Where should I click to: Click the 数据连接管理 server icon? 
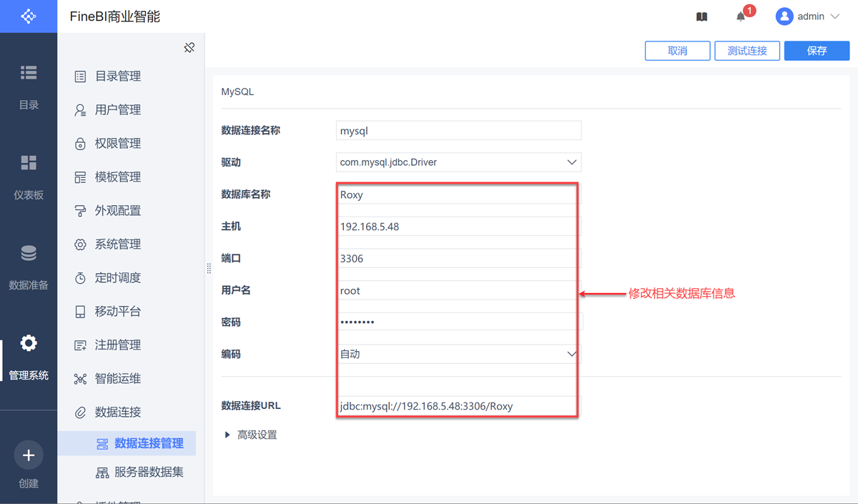point(102,444)
